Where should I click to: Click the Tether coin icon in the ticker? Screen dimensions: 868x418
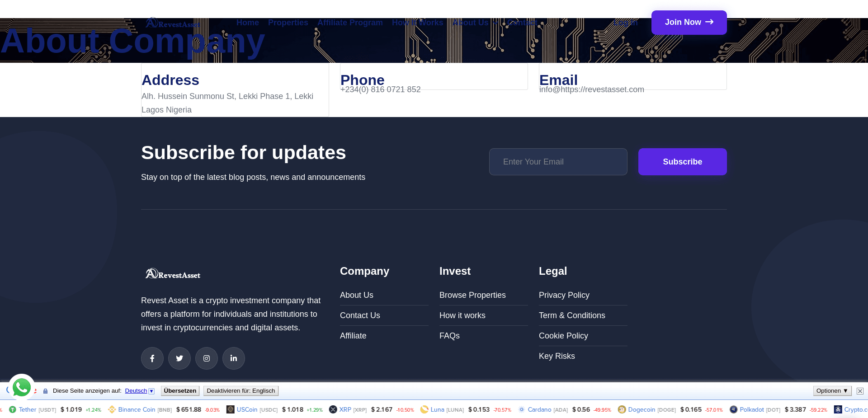[x=13, y=409]
